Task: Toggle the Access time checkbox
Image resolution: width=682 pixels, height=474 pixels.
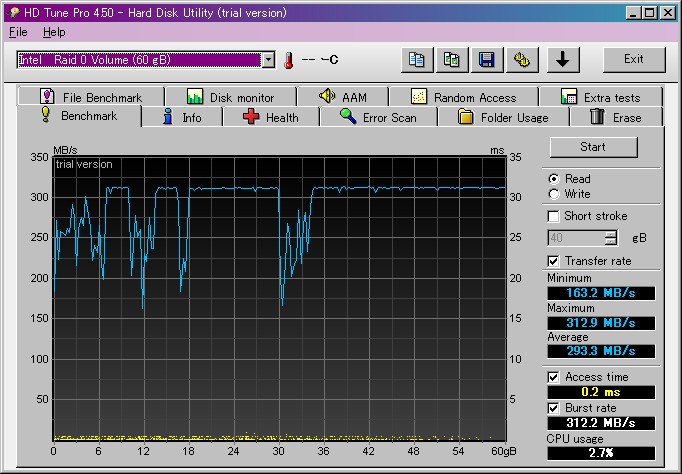Action: click(553, 377)
